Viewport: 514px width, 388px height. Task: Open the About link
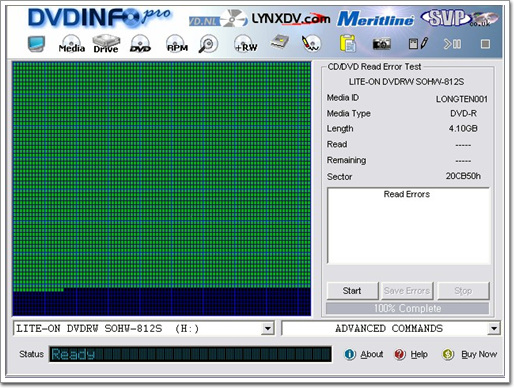(371, 354)
